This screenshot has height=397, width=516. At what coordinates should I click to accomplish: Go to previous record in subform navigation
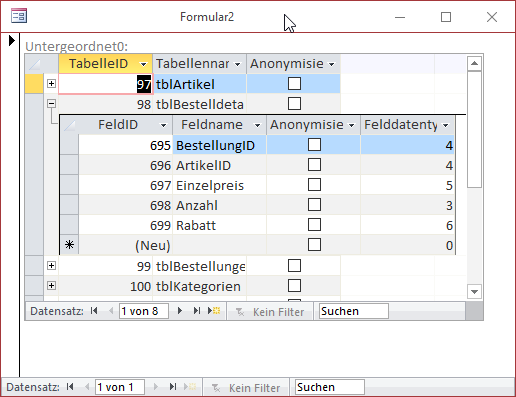pos(111,311)
